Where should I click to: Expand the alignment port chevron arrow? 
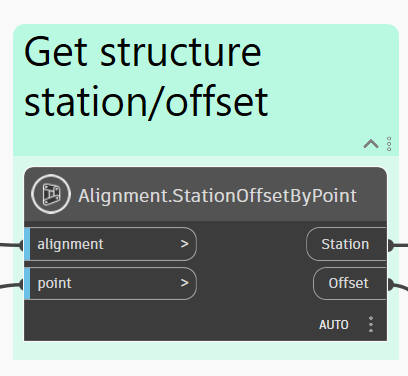point(185,244)
